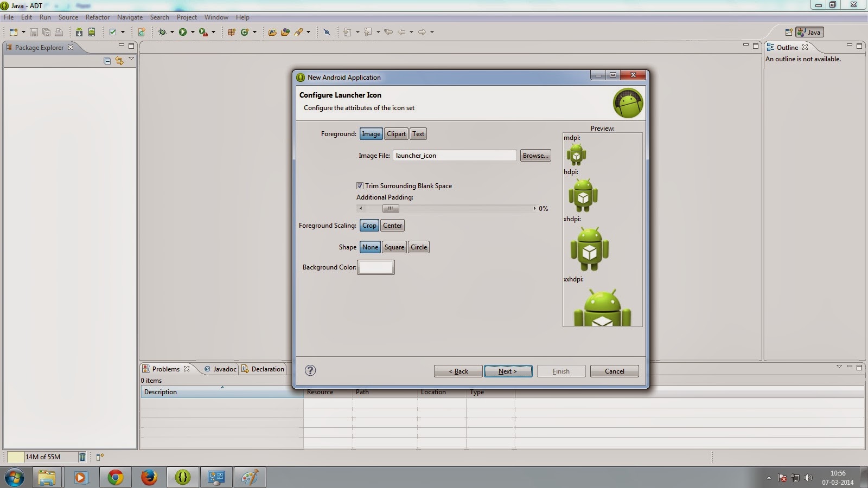Toggle Link with Editor in Package Explorer
Image resolution: width=868 pixels, height=488 pixels.
[x=119, y=61]
